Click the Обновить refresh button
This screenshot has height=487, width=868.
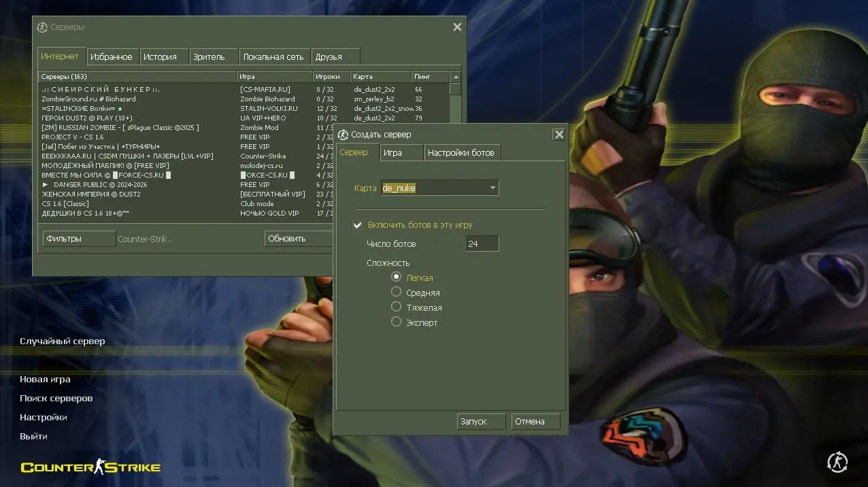[296, 239]
